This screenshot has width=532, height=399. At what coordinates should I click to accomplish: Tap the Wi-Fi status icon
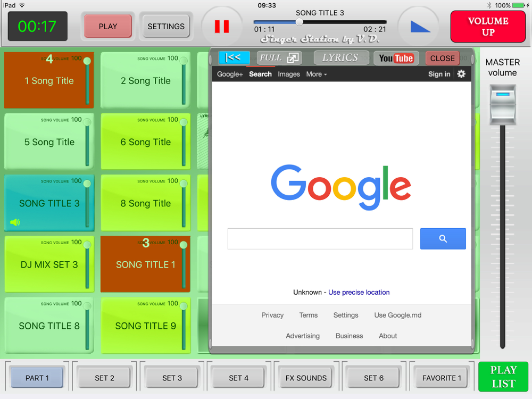pos(22,5)
